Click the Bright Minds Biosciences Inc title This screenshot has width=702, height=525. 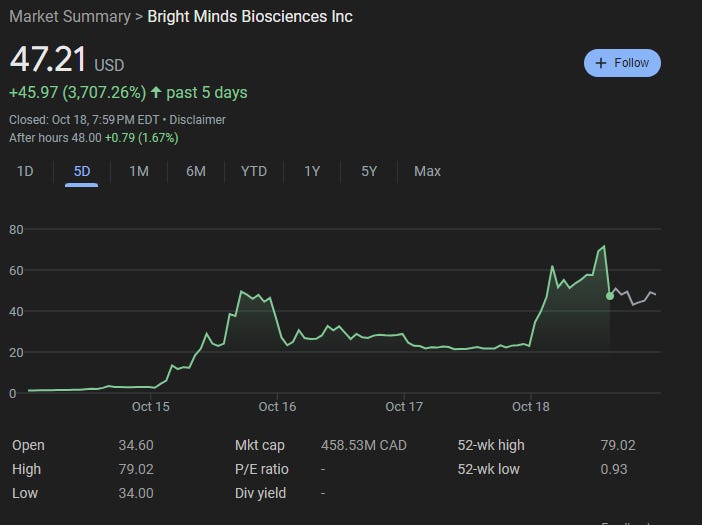pos(250,17)
